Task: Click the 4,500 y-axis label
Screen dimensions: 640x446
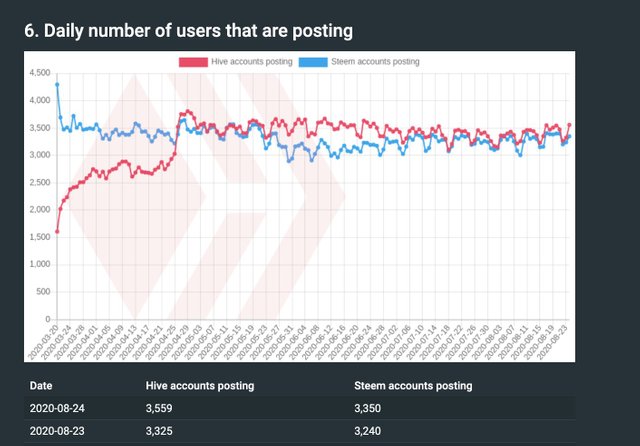Action: pyautogui.click(x=40, y=73)
